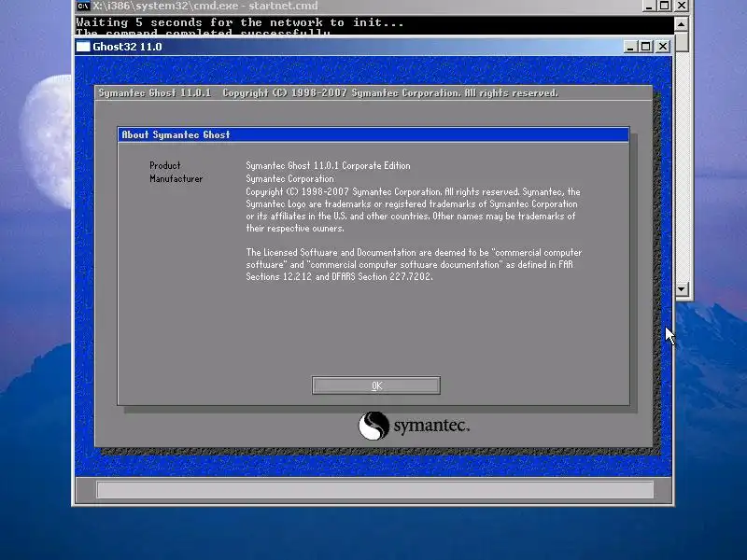747x560 pixels.
Task: Click the Symantec Ghost 11.0.1 copyright header line
Action: coord(329,92)
